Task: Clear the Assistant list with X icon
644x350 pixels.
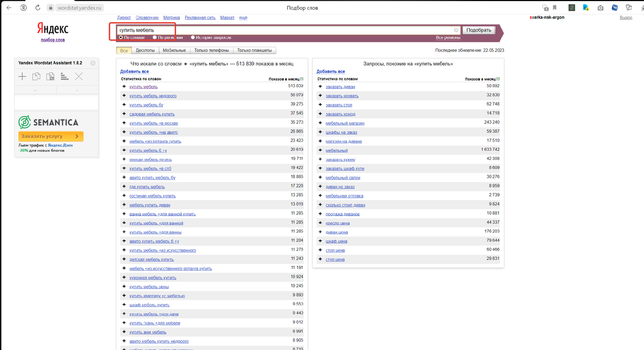Action: (79, 77)
